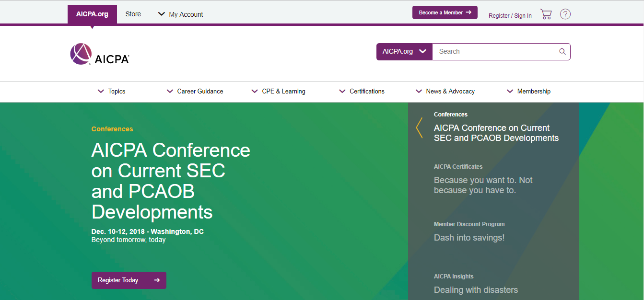The height and width of the screenshot is (300, 644).
Task: Select the Dash into savings! slide
Action: point(469,238)
